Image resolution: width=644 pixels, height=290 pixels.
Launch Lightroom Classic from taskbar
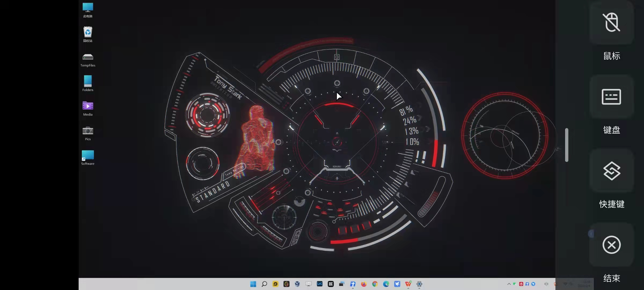tap(320, 284)
